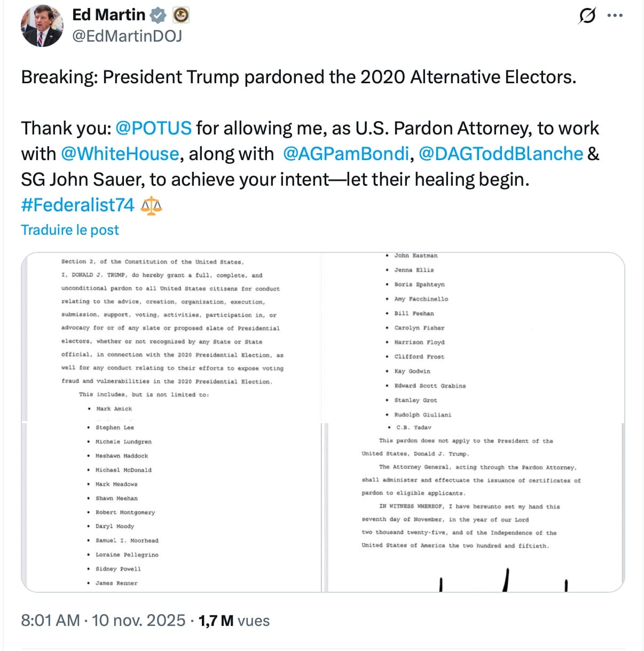Image resolution: width=644 pixels, height=651 pixels.
Task: Click the blue verified badge beside Ed Martin
Action: pyautogui.click(x=158, y=15)
